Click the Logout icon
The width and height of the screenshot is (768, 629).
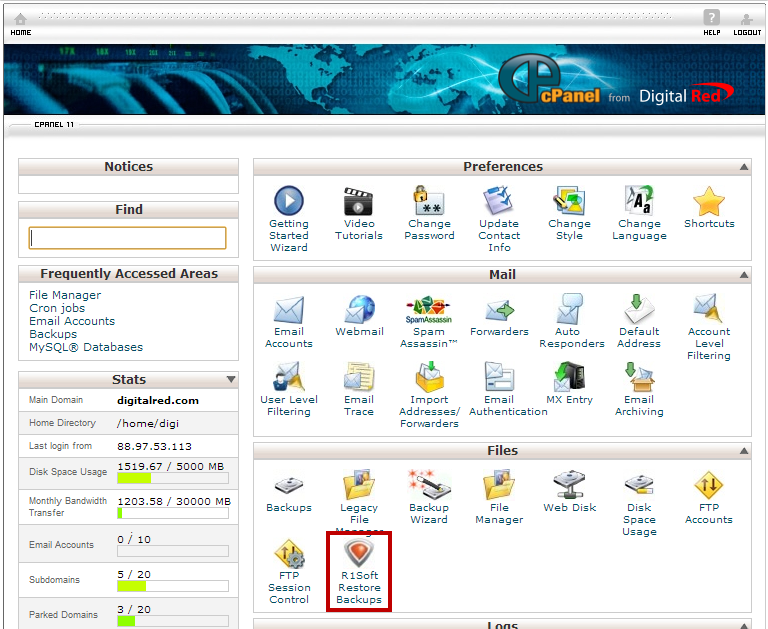(746, 20)
